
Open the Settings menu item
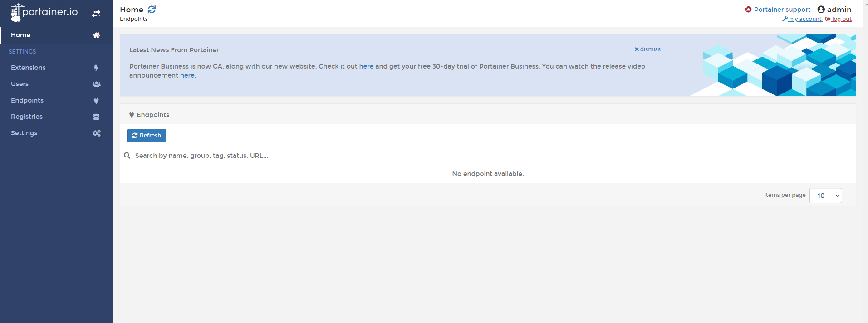[x=56, y=133]
